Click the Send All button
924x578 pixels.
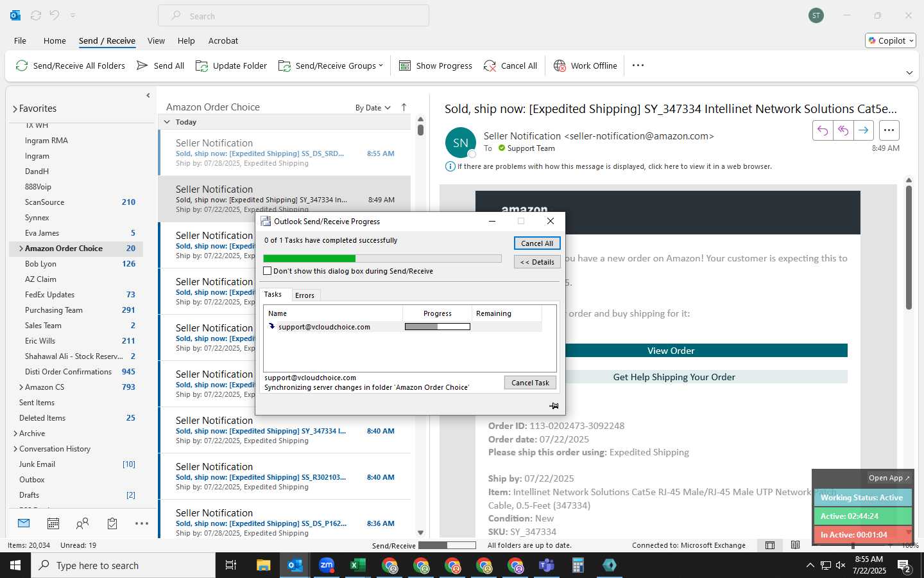click(x=160, y=66)
